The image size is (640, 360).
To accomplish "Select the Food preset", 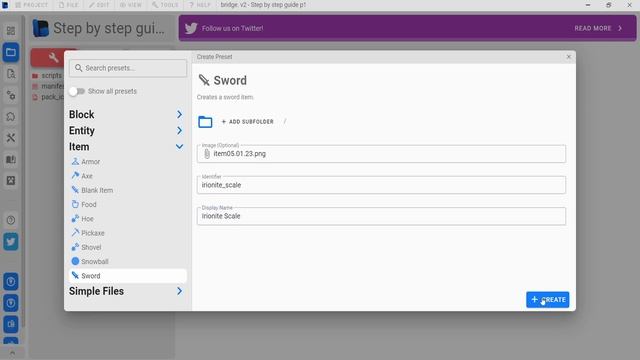I will (127, 204).
